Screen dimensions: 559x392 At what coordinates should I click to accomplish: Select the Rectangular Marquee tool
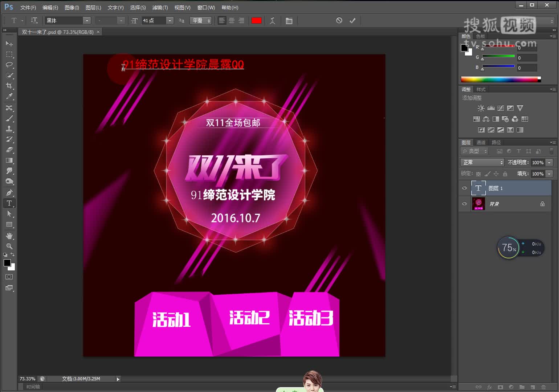click(x=9, y=54)
